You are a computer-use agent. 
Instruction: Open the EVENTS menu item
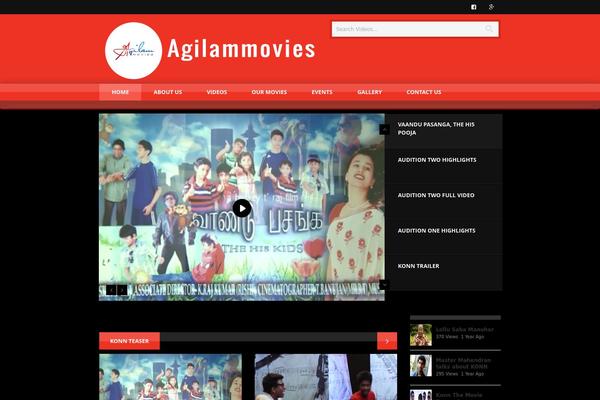coord(322,92)
